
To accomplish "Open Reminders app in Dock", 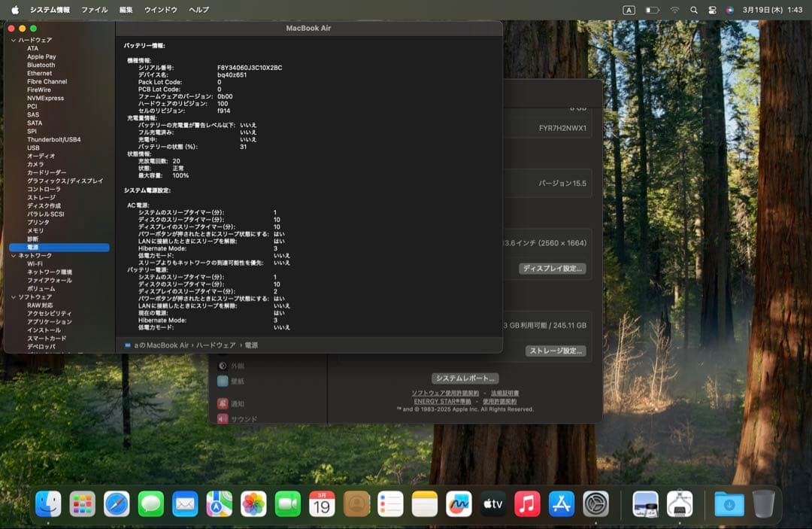I will click(x=390, y=503).
